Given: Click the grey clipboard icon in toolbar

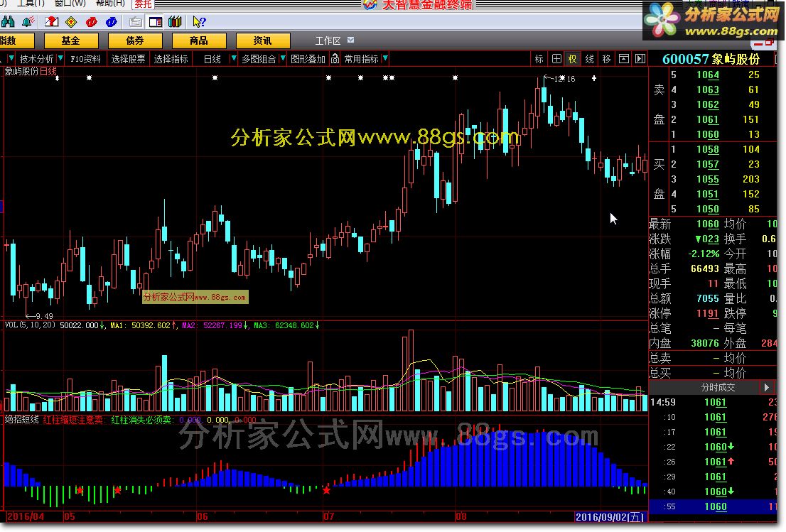Looking at the screenshot, I should [135, 21].
